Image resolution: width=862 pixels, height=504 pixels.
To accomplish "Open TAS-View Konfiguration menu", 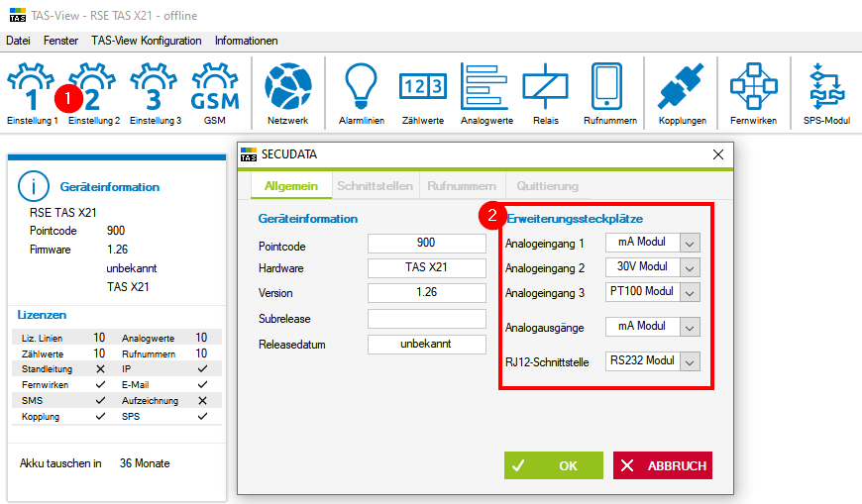I will [x=147, y=41].
